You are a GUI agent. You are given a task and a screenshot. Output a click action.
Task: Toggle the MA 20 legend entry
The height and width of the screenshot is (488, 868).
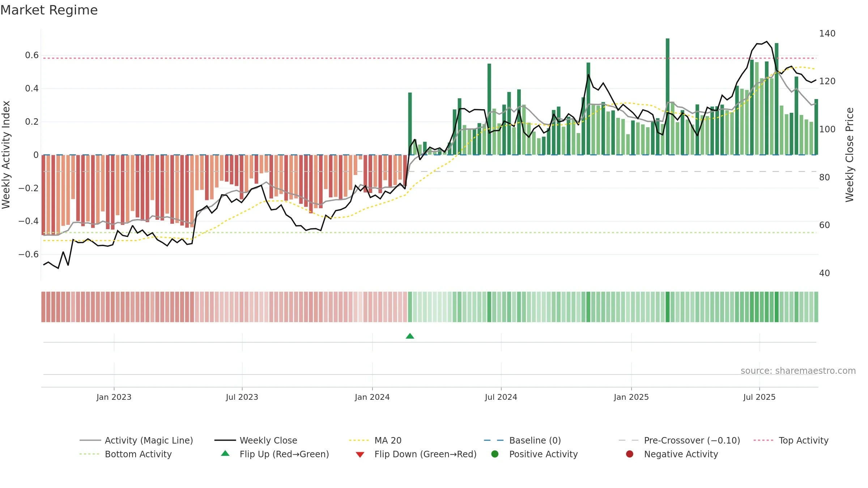[x=375, y=440]
